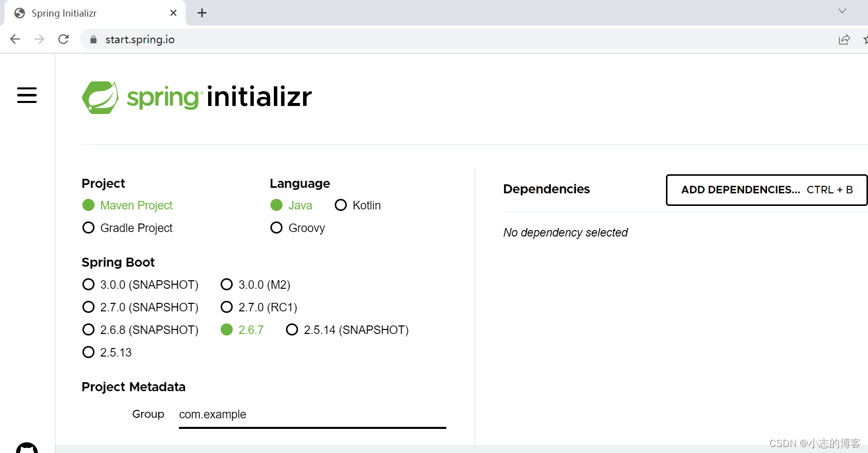The height and width of the screenshot is (453, 868).
Task: Reload the current page
Action: coord(63,39)
